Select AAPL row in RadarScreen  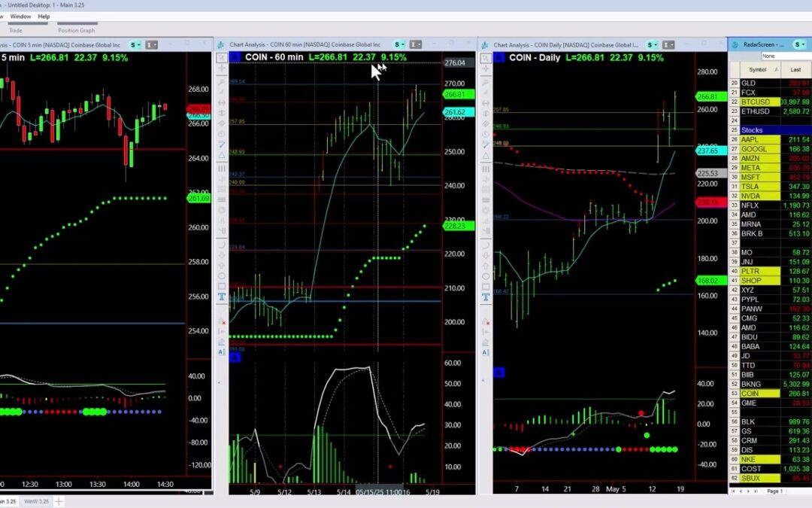770,139
